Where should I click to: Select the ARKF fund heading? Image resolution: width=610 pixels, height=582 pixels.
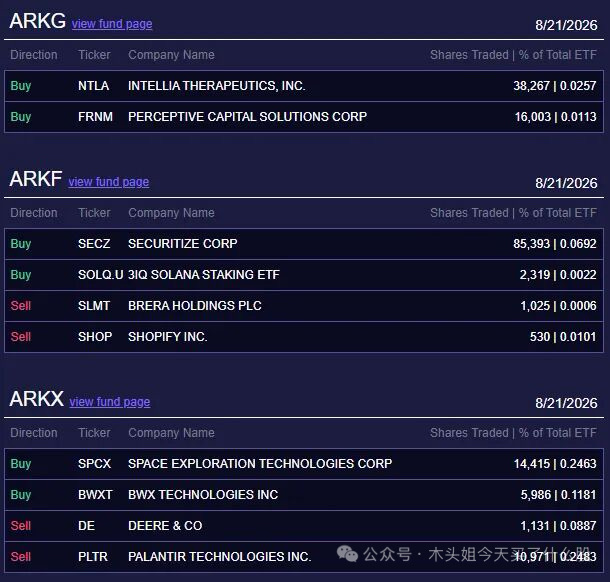pos(36,179)
